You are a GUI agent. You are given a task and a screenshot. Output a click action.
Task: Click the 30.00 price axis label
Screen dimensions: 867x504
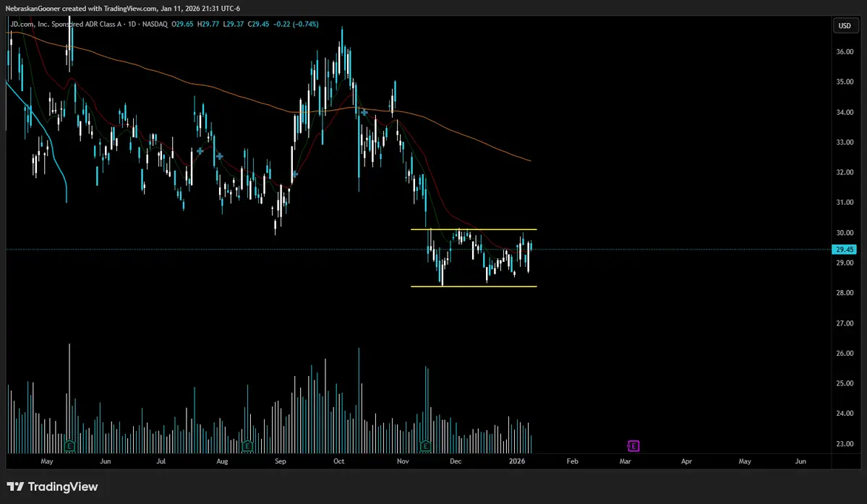(x=845, y=233)
